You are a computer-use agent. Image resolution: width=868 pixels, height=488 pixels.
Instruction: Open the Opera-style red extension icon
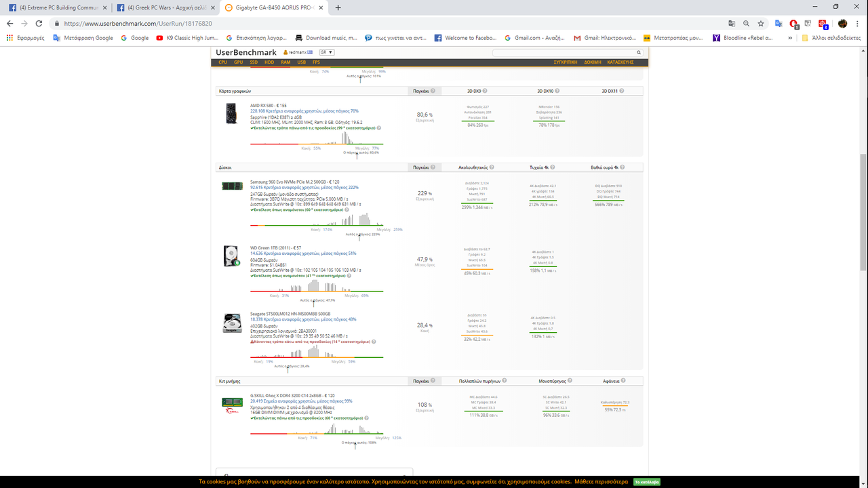point(793,24)
